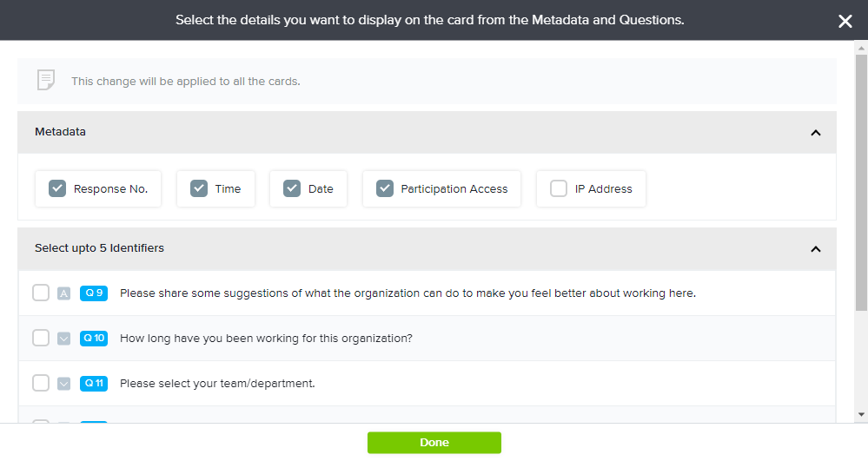The height and width of the screenshot is (461, 868).
Task: Uncheck the Time metadata checkbox
Action: pos(199,188)
